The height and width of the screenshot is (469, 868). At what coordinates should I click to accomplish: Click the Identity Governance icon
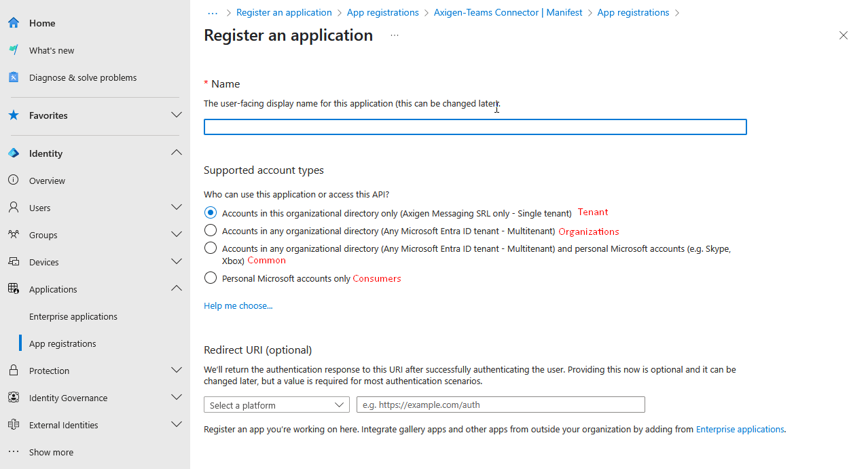[x=14, y=398]
